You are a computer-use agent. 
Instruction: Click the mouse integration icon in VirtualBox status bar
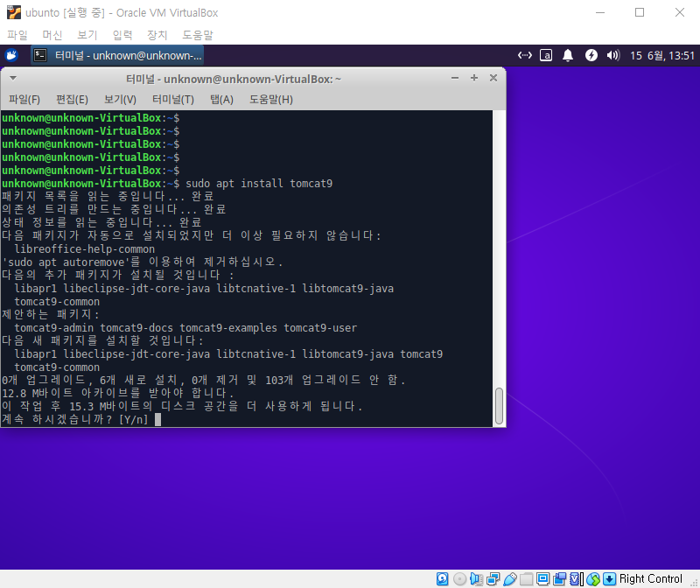pyautogui.click(x=593, y=578)
